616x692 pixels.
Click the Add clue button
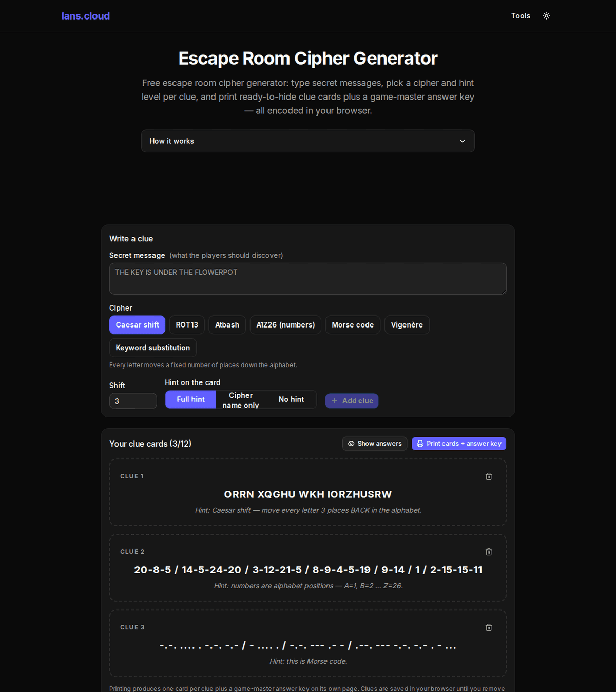(x=352, y=401)
